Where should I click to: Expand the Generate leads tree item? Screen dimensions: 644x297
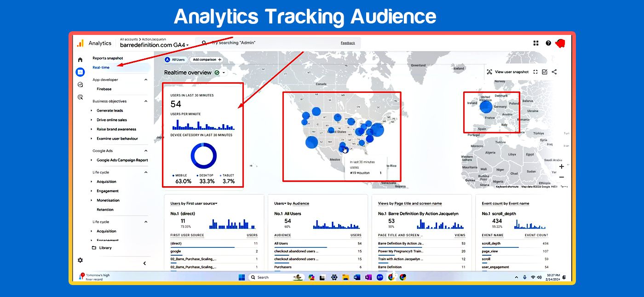click(92, 110)
